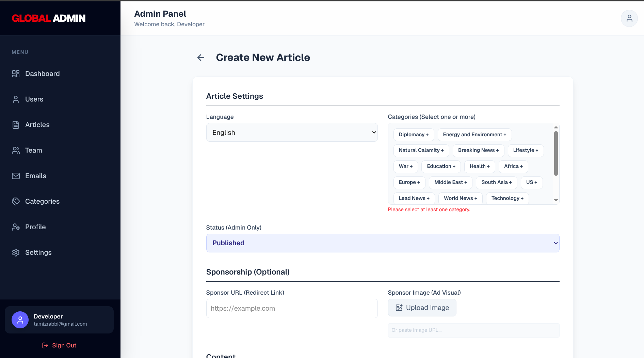Select the Lifestyle category chip
Viewport: 644px width, 358px height.
(526, 150)
